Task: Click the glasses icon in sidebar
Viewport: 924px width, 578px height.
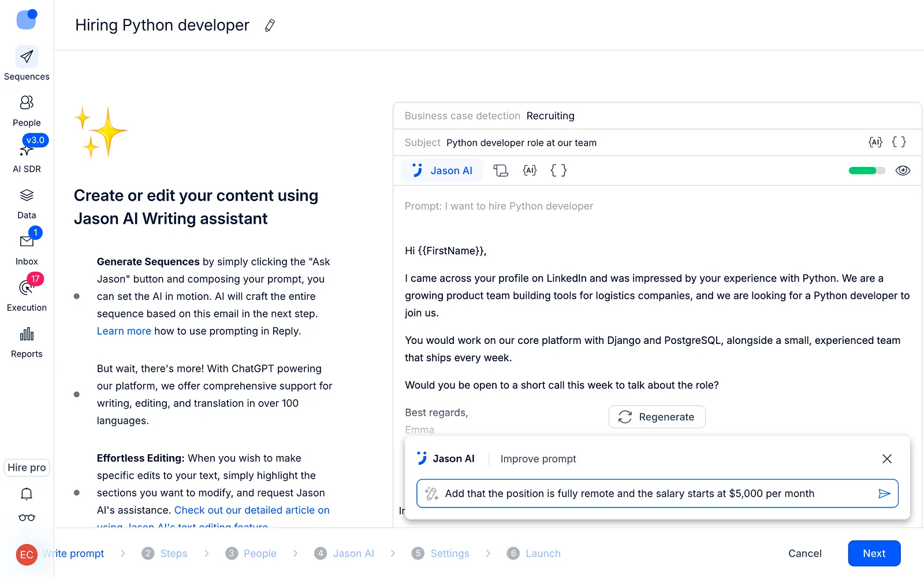Action: pyautogui.click(x=27, y=517)
